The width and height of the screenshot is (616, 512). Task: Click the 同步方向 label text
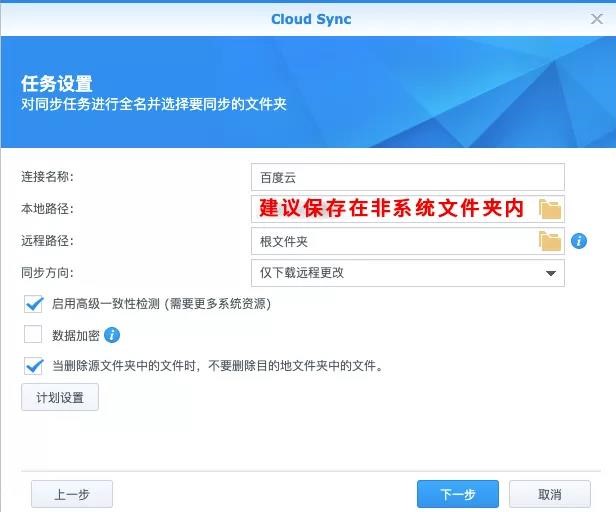47,272
